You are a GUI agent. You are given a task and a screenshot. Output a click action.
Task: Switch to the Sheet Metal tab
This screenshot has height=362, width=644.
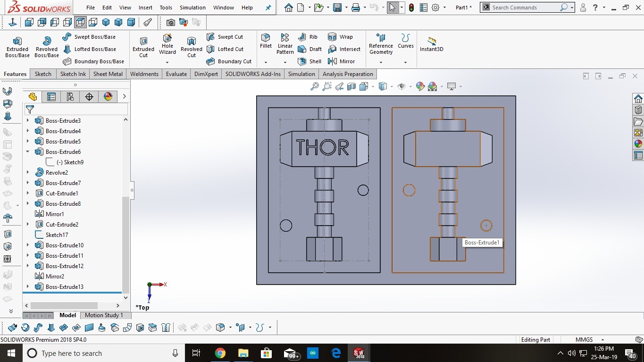(108, 74)
